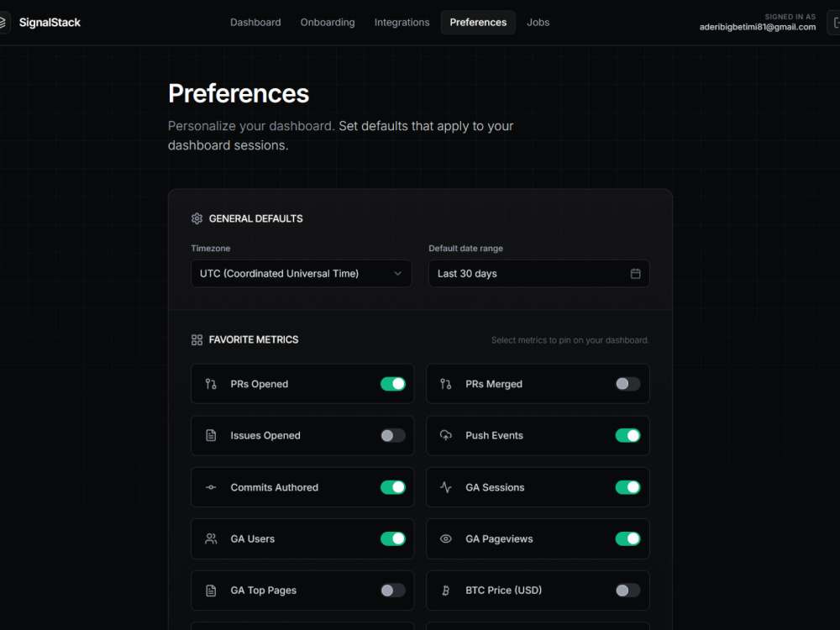The width and height of the screenshot is (840, 630).
Task: Click the 'Push Events' metric label
Action: pos(494,435)
